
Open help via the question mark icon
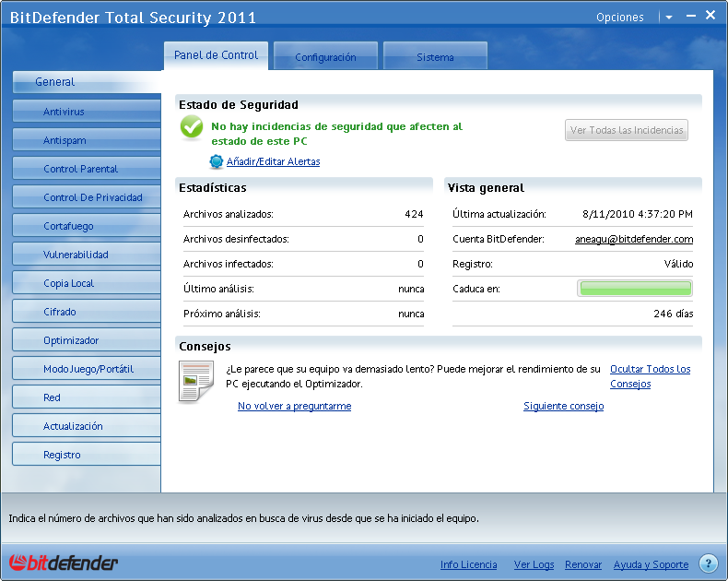tap(708, 563)
